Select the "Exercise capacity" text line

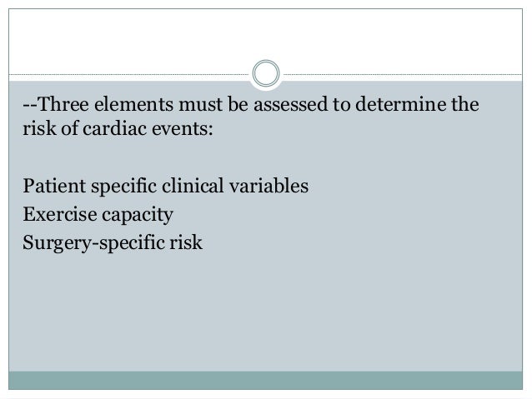[98, 215]
